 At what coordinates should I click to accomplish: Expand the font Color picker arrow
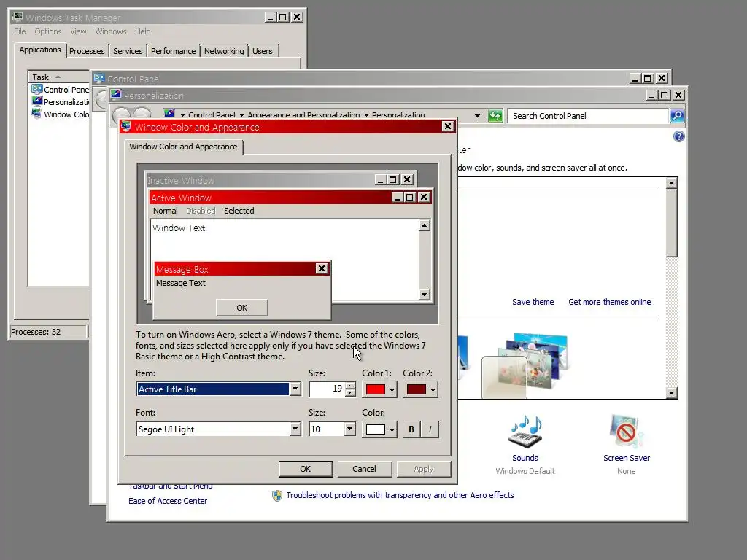coord(392,429)
